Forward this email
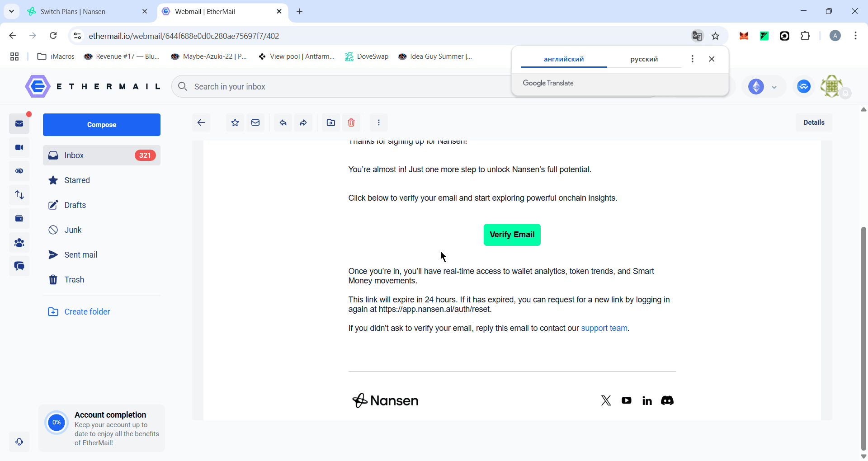This screenshot has height=461, width=868. click(x=303, y=122)
